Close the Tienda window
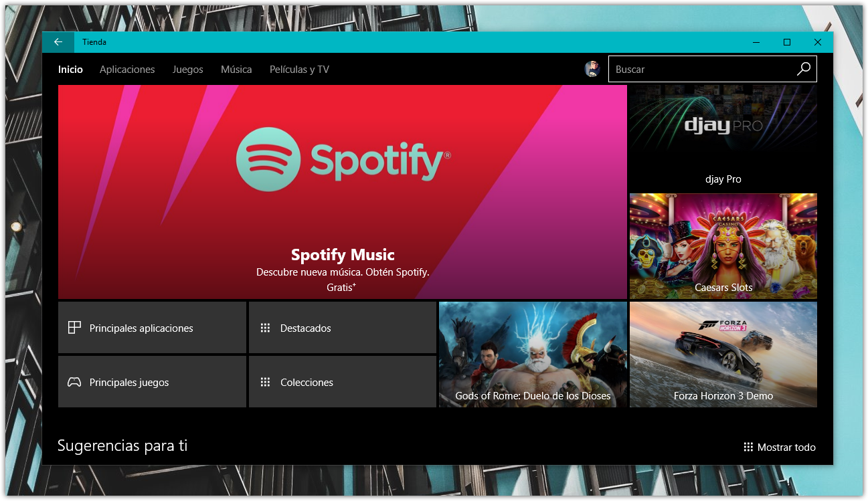Viewport: 868px width, 501px height. 818,42
